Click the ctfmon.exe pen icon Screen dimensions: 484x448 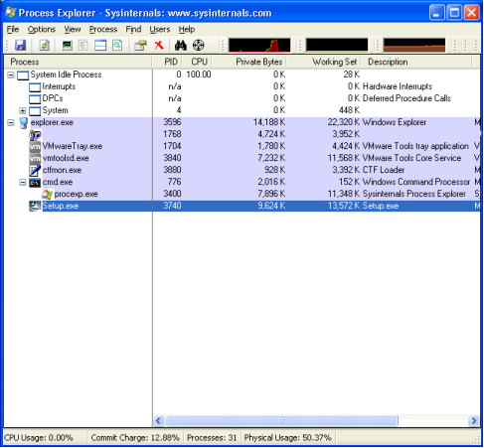35,170
